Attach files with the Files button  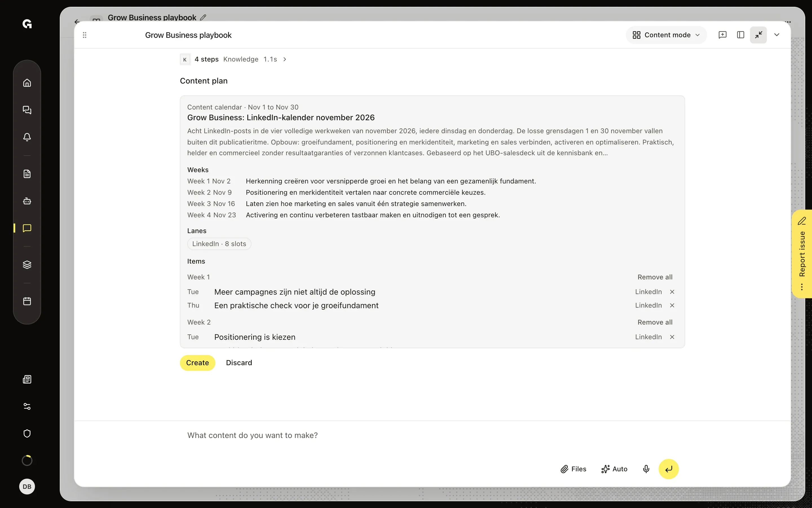click(x=573, y=469)
